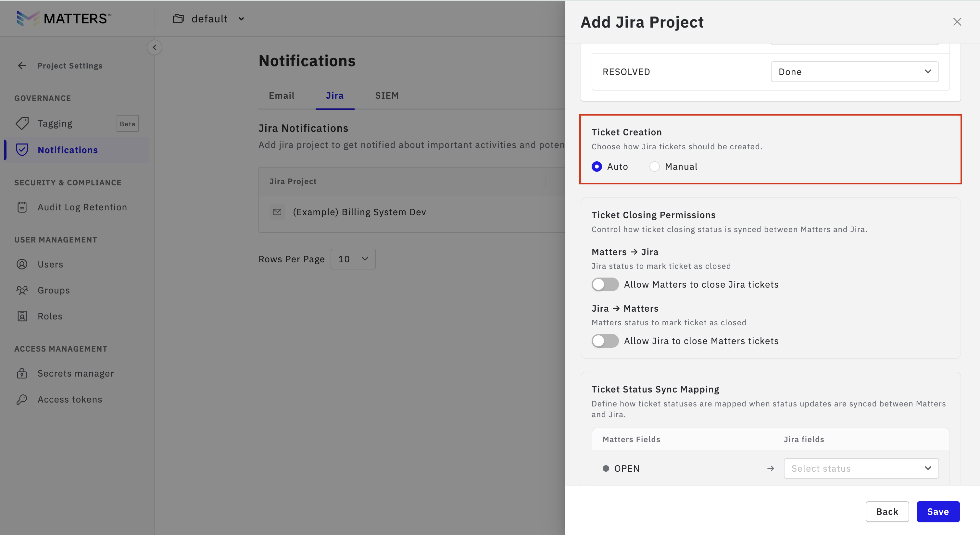This screenshot has width=980, height=535.
Task: Enable Allow Jira to close Matters tickets
Action: click(605, 341)
